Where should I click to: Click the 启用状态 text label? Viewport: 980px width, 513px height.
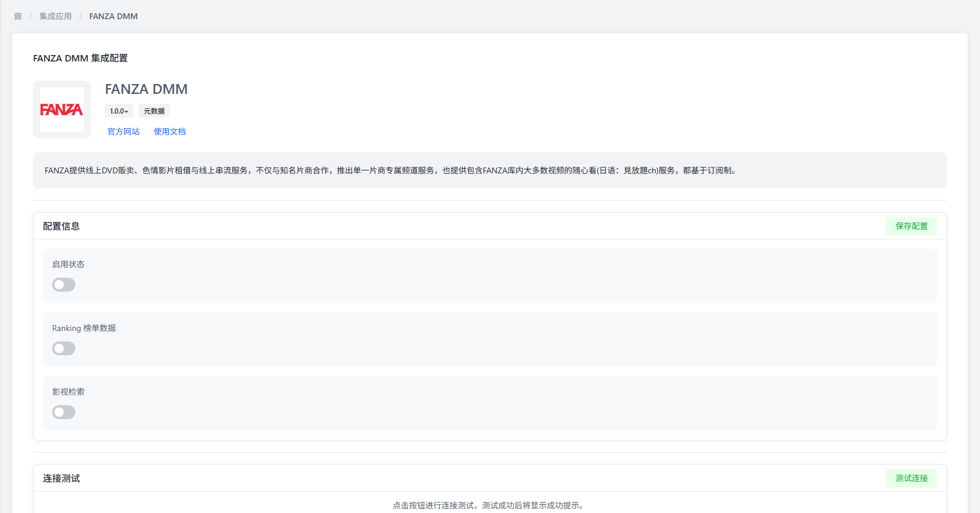click(x=68, y=264)
